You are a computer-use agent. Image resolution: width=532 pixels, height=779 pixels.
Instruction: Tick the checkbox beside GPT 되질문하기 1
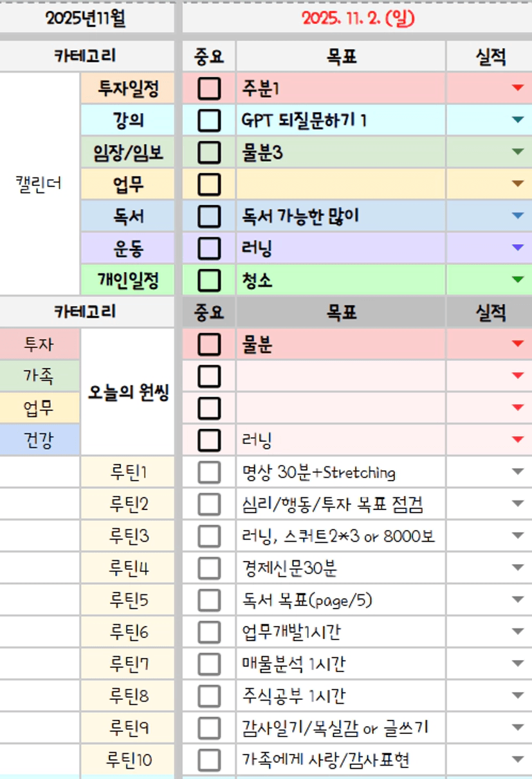click(x=209, y=120)
